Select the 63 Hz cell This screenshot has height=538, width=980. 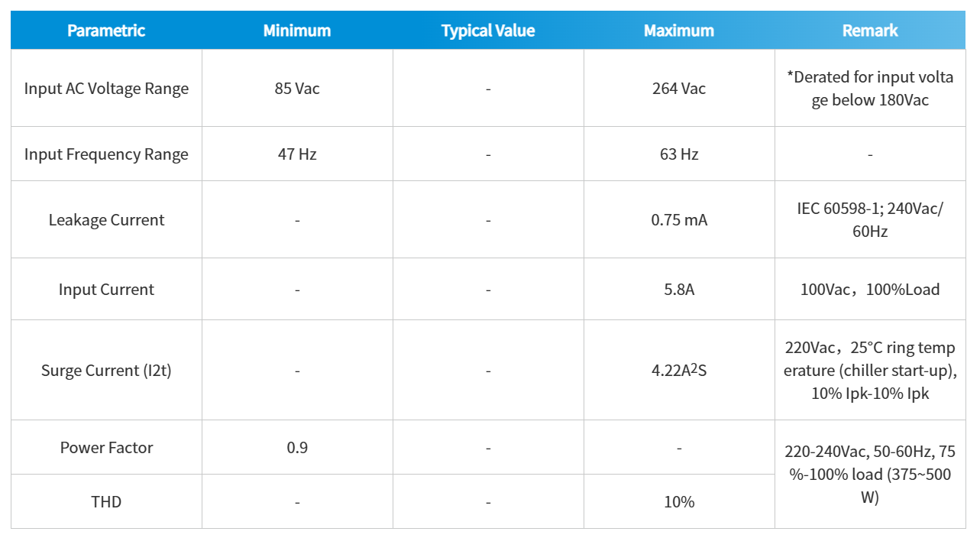(x=679, y=154)
